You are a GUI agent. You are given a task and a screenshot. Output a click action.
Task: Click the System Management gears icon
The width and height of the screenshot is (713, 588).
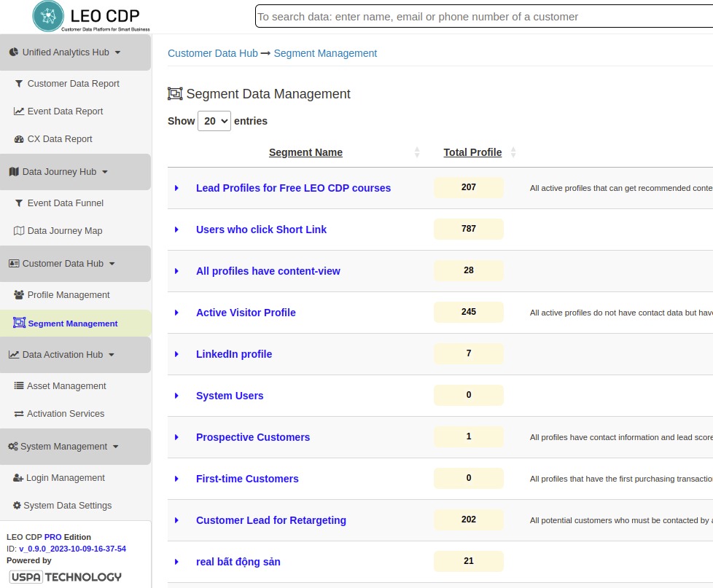point(13,447)
